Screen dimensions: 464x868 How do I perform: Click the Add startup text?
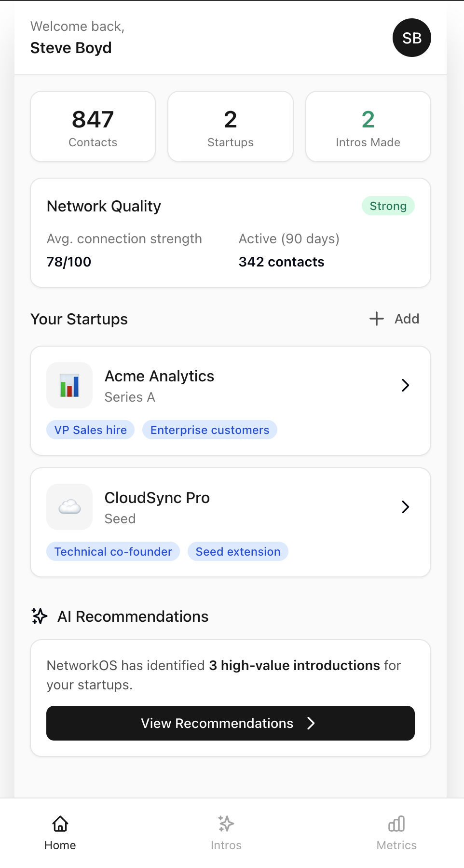point(407,319)
